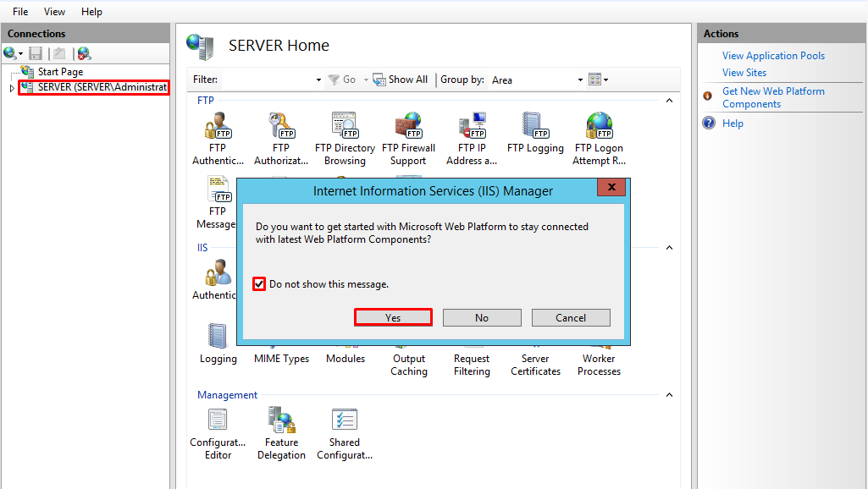The image size is (868, 489).
Task: Open MIME Types feature
Action: pos(281,359)
